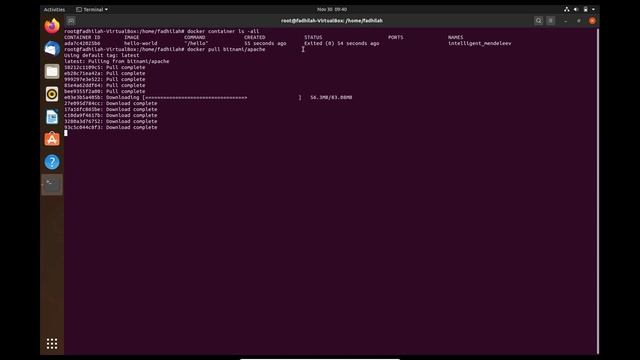Click the downloading progress bar line
The width and height of the screenshot is (640, 360).
(208, 98)
